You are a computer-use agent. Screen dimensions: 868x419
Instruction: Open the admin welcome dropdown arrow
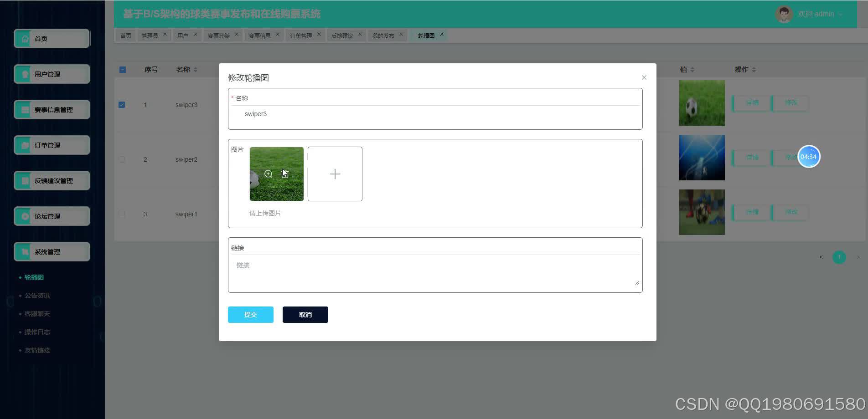pos(840,14)
